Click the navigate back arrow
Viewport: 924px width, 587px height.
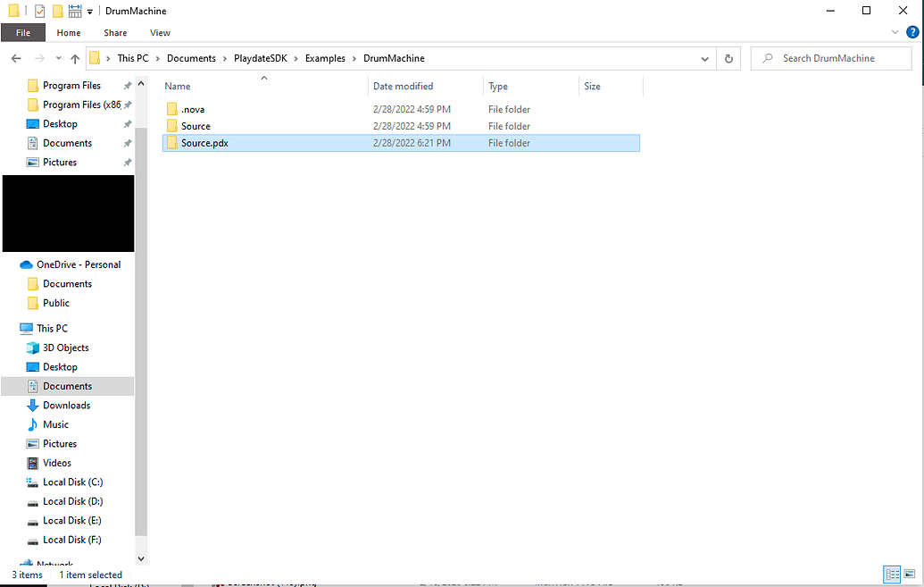point(15,58)
